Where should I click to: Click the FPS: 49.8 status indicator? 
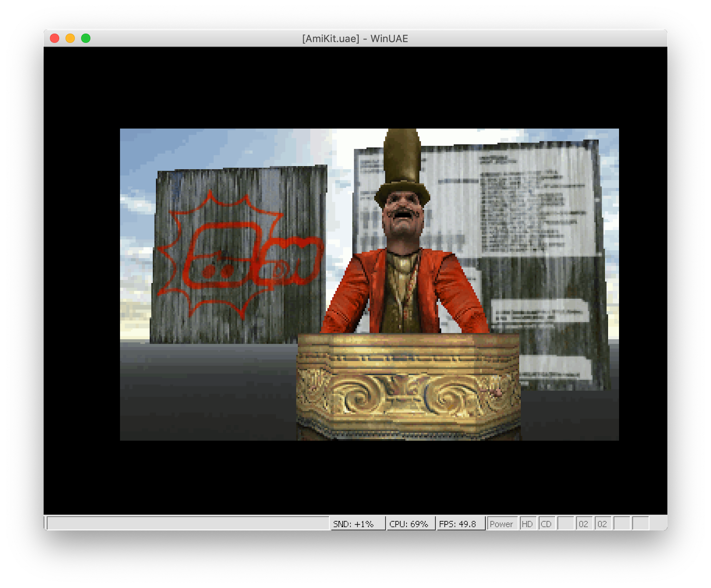(460, 524)
